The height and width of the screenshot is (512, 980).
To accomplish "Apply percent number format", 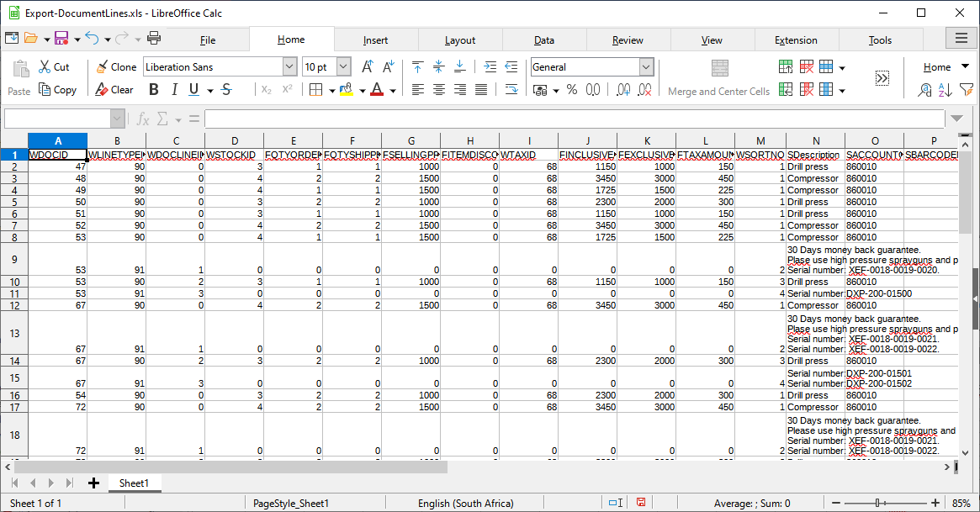I will pos(573,89).
